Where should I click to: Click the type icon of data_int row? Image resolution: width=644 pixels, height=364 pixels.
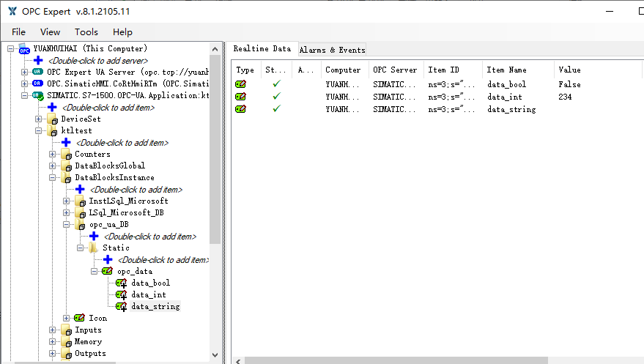[241, 97]
